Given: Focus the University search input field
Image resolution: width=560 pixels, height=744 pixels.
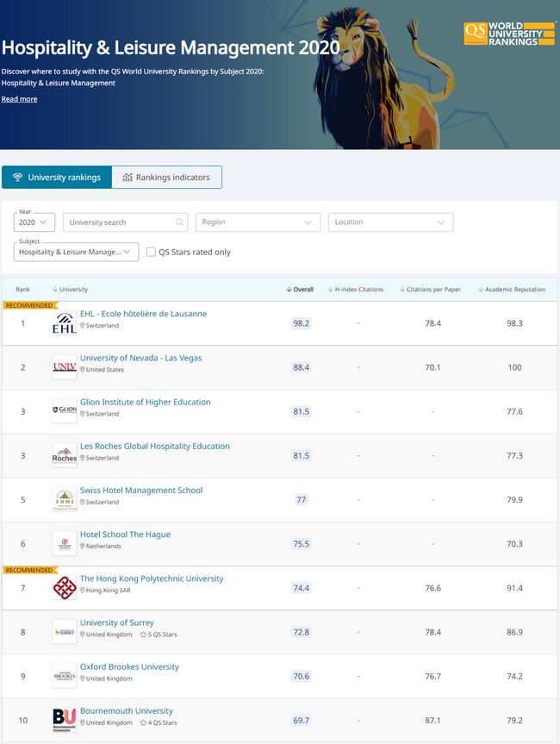Looking at the screenshot, I should (125, 222).
